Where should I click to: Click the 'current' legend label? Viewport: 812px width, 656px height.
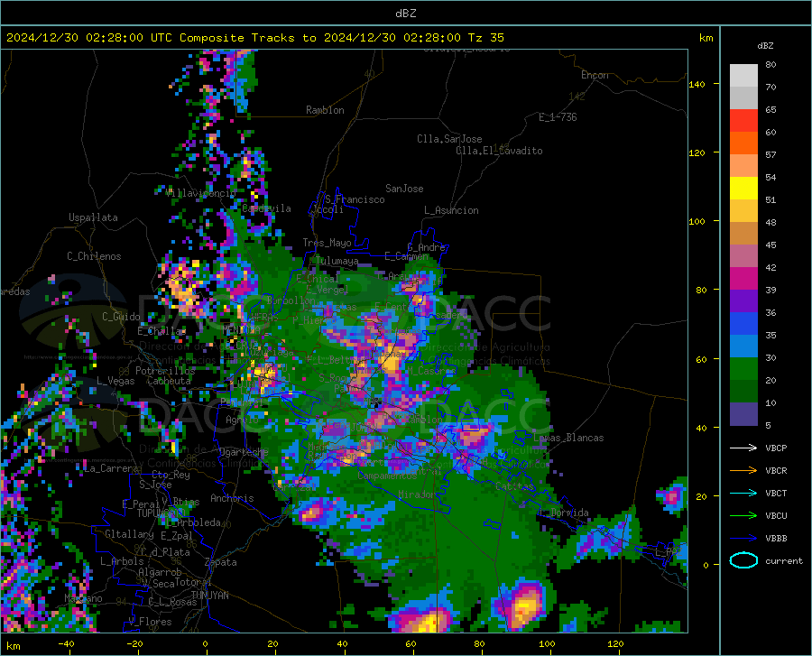(784, 560)
